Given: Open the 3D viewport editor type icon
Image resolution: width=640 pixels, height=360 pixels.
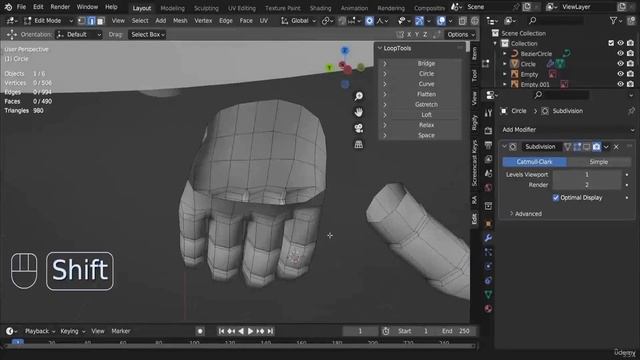Looking at the screenshot, I should coord(11,21).
